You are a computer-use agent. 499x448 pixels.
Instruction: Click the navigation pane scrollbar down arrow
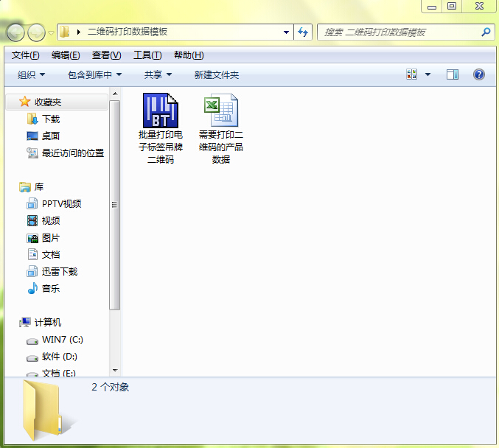click(115, 371)
